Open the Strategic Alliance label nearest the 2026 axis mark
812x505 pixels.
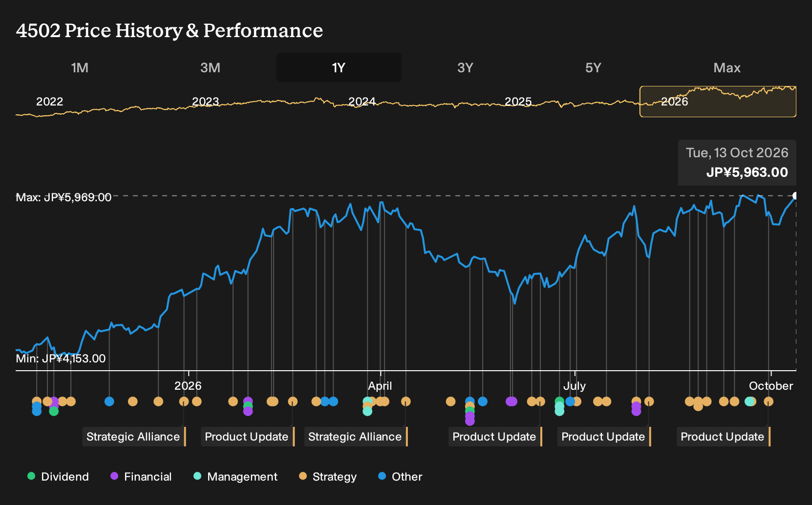tap(134, 437)
